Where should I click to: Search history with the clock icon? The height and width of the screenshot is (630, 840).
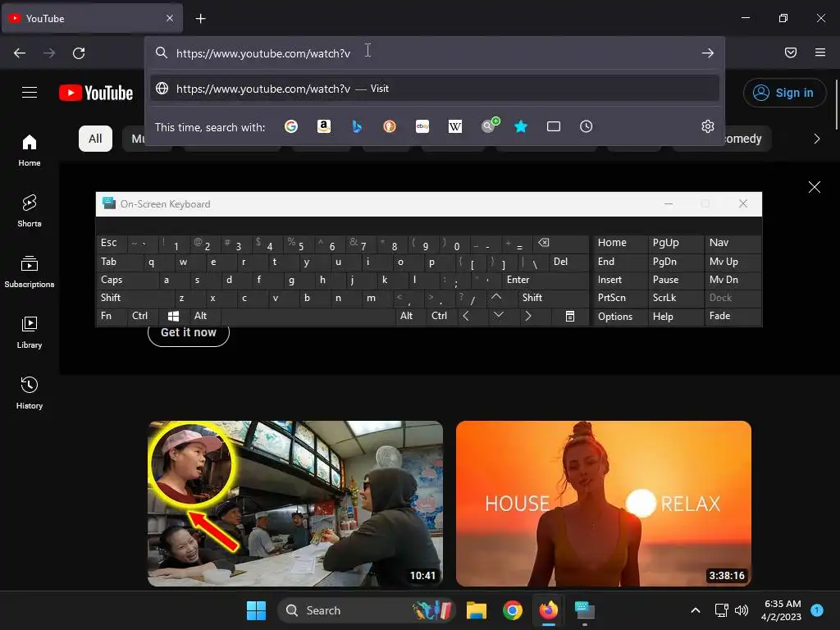[x=586, y=126]
